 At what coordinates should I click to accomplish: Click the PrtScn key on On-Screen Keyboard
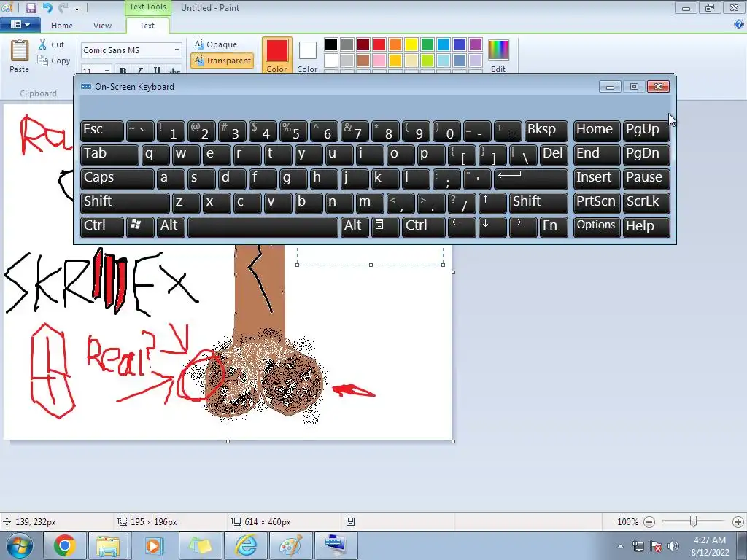pos(597,202)
